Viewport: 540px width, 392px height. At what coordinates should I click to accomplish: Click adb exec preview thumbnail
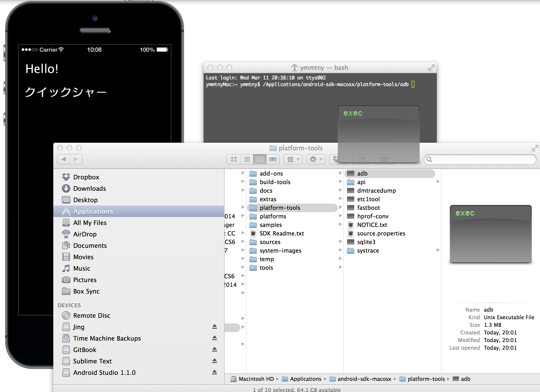(491, 234)
